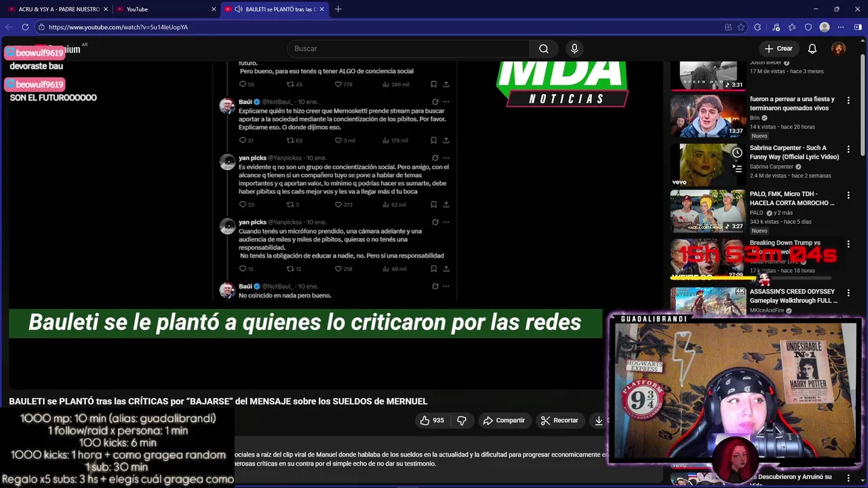This screenshot has height=488, width=868.
Task: Close the plain YouTube tab
Action: point(214,9)
